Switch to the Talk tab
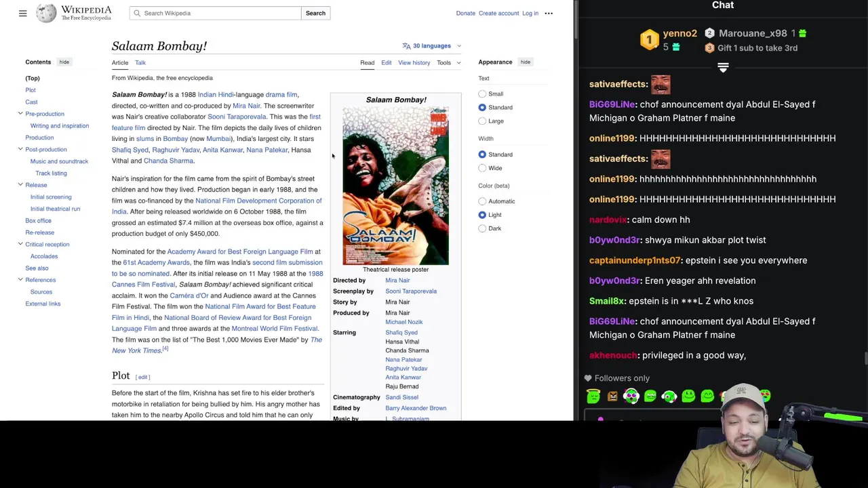868x488 pixels. click(x=140, y=63)
